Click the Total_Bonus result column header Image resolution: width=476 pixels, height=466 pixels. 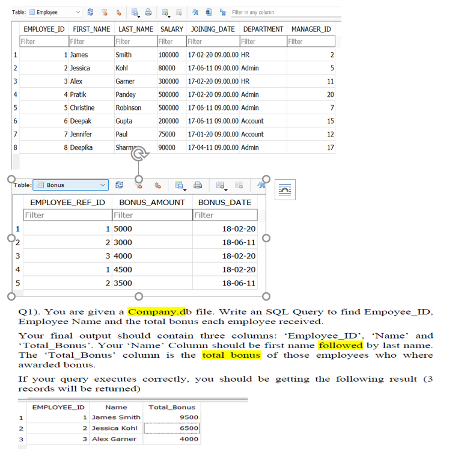(x=171, y=407)
